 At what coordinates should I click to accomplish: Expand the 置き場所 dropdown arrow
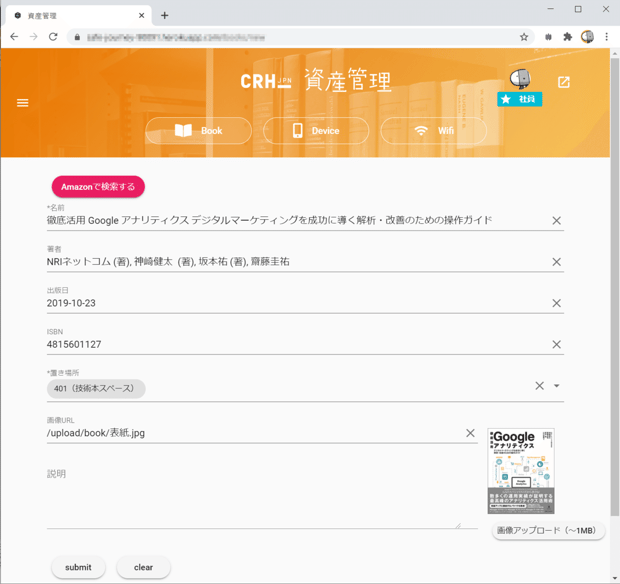[x=556, y=386]
